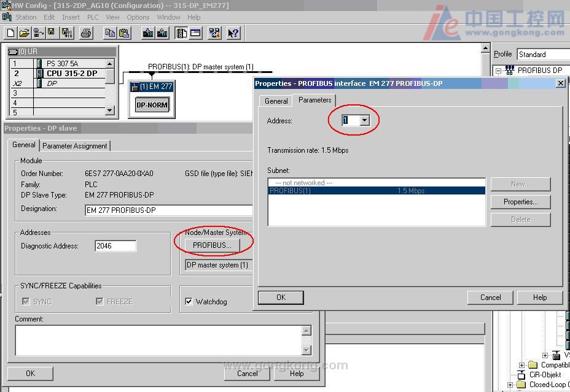Image resolution: width=570 pixels, height=392 pixels.
Task: Expand the tree node above Compatible folder
Action: pyautogui.click(x=545, y=355)
